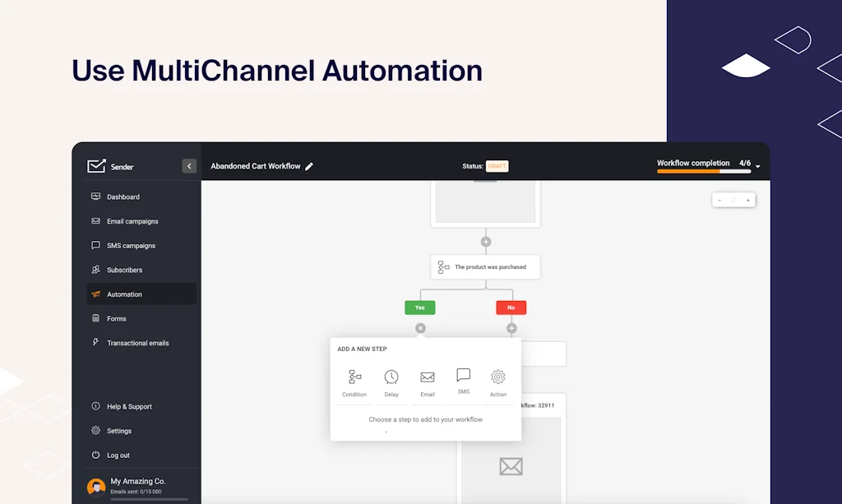Click the Log out power icon
The width and height of the screenshot is (842, 504).
pos(95,455)
